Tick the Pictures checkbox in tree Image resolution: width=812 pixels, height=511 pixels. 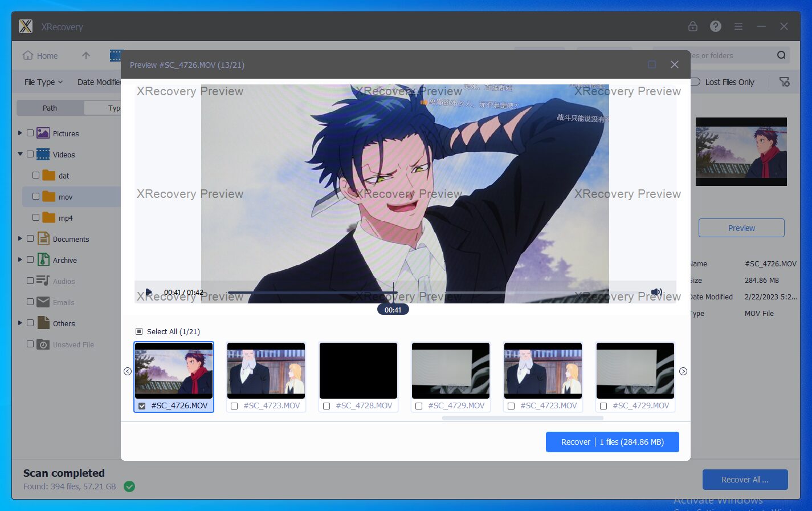tap(30, 133)
